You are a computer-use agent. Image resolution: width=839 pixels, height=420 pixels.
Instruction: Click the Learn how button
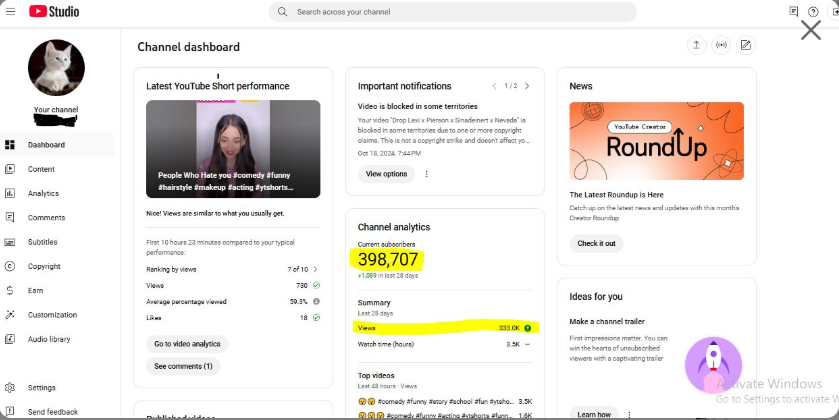594,414
